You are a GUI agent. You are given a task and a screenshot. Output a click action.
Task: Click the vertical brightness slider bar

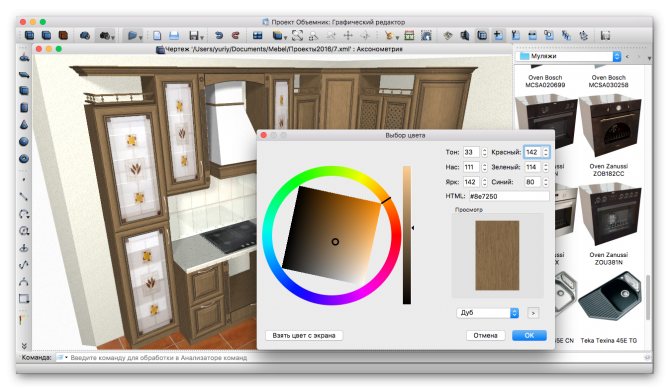pos(406,235)
